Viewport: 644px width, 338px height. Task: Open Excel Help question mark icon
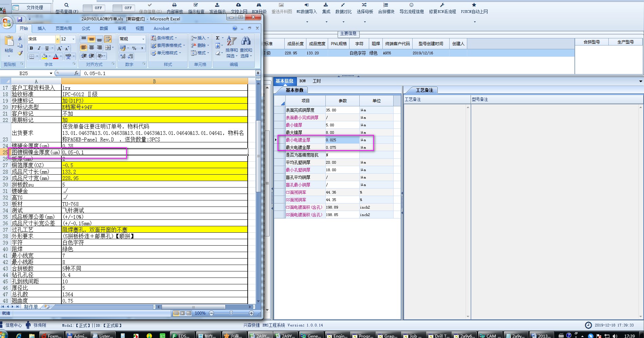tap(235, 28)
